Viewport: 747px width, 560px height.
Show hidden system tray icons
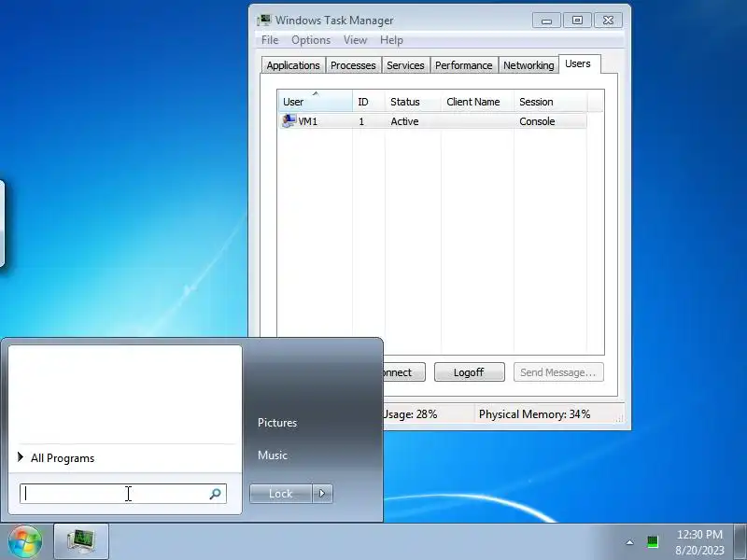629,542
